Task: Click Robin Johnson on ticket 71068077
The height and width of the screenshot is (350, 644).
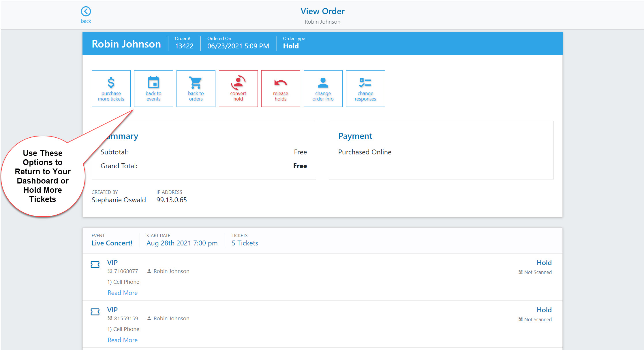Action: pyautogui.click(x=171, y=271)
